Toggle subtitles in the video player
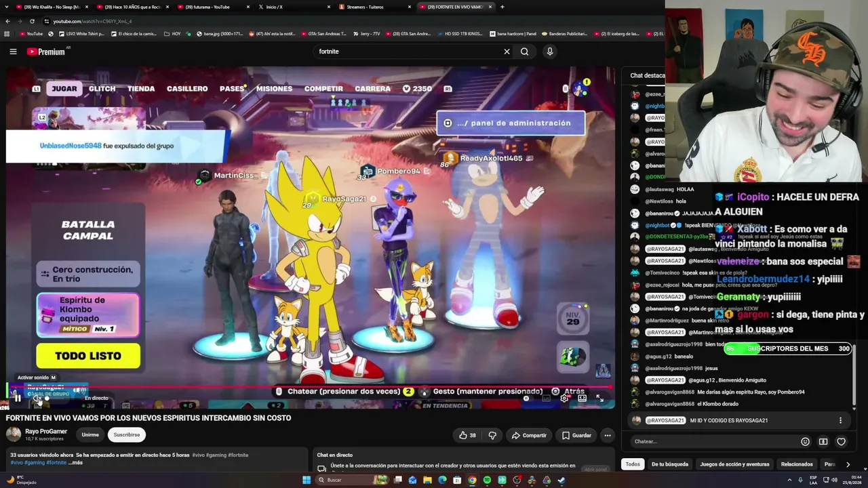 click(547, 399)
